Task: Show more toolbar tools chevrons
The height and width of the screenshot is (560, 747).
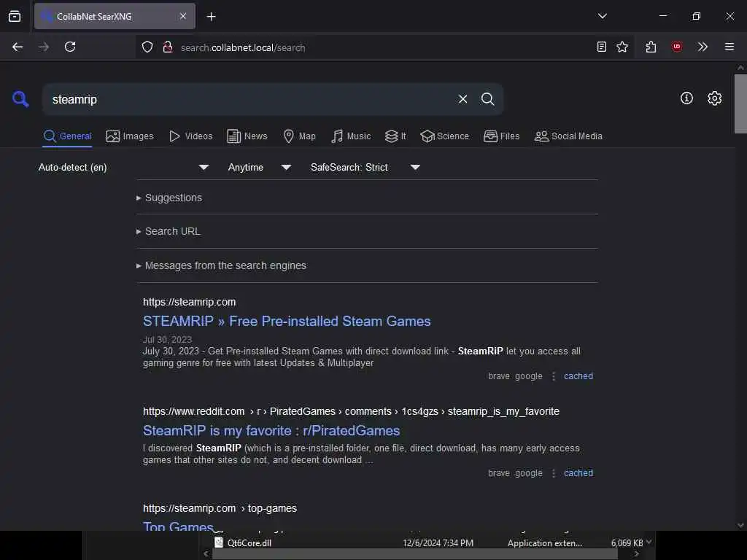Action: (x=703, y=47)
